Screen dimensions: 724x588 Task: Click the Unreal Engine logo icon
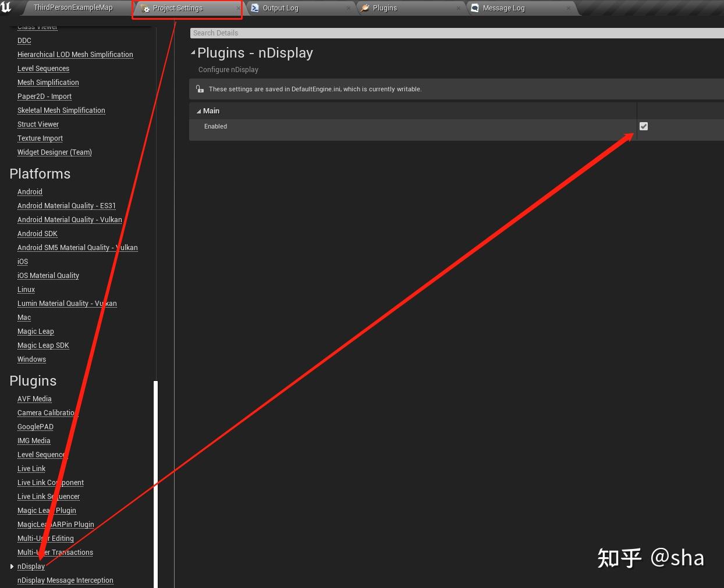coord(6,7)
